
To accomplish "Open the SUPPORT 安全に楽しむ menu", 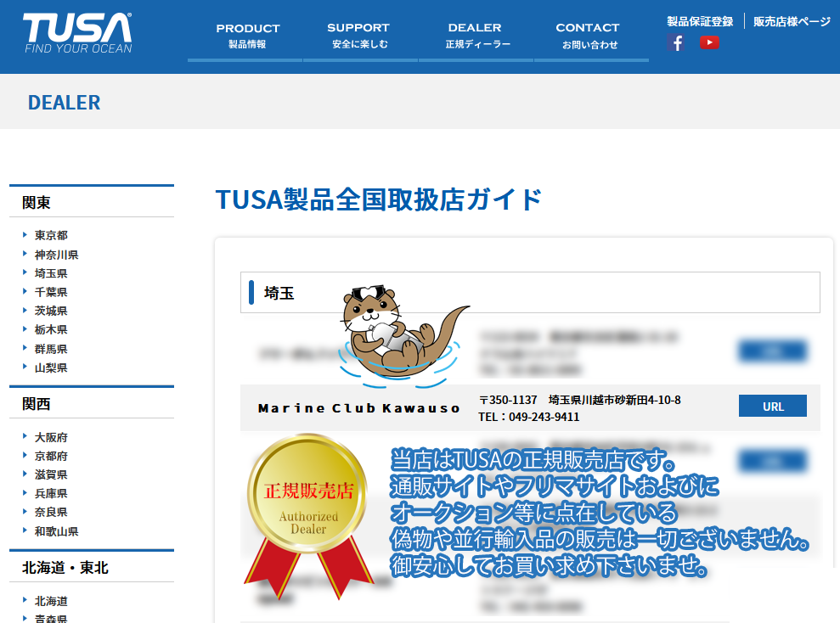I will coord(359,36).
